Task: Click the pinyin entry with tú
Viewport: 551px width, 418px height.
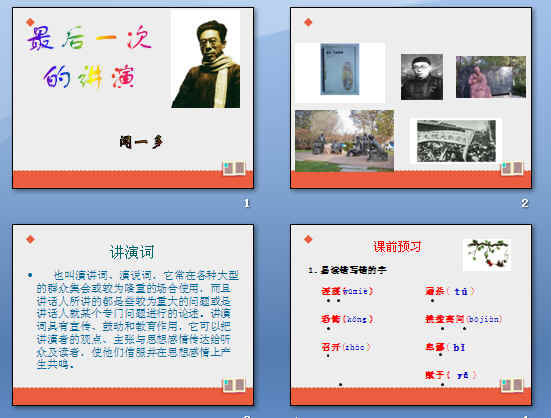Action: tap(450, 291)
